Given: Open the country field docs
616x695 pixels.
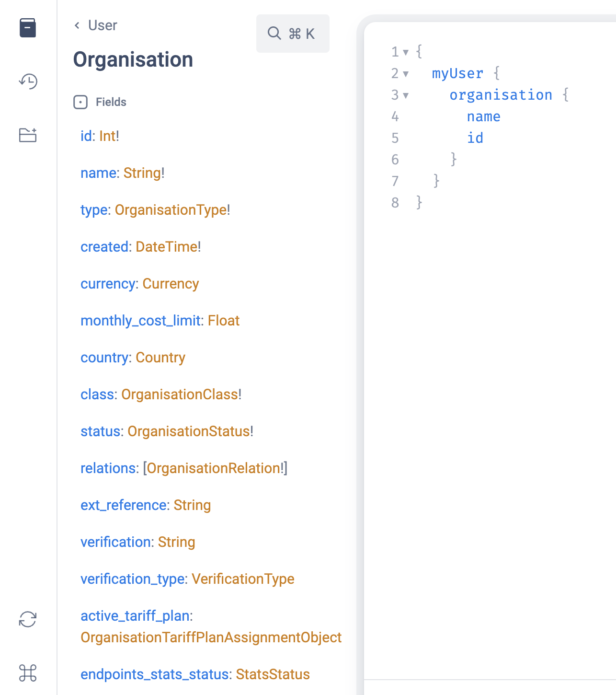Looking at the screenshot, I should click(x=104, y=358).
